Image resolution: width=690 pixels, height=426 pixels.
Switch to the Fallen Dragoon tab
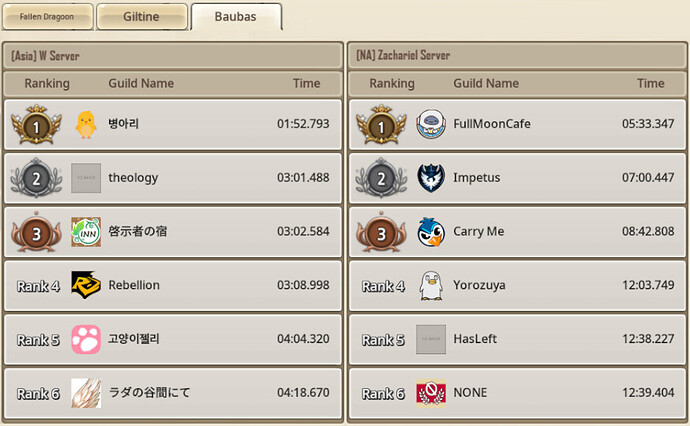[x=48, y=17]
